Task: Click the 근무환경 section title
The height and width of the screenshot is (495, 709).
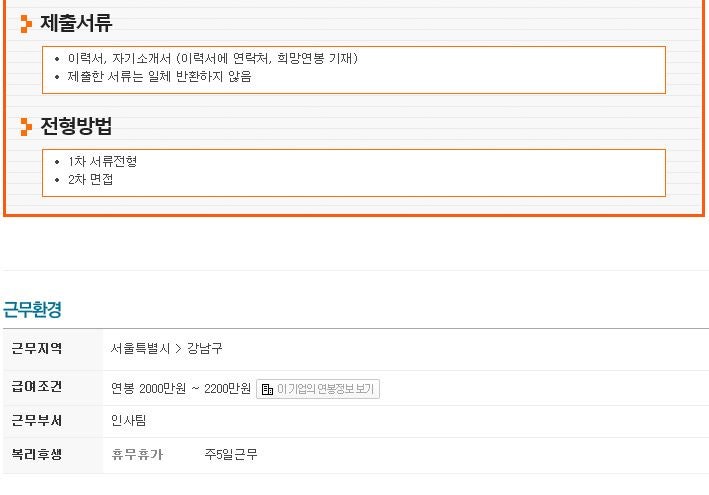Action: tap(32, 310)
